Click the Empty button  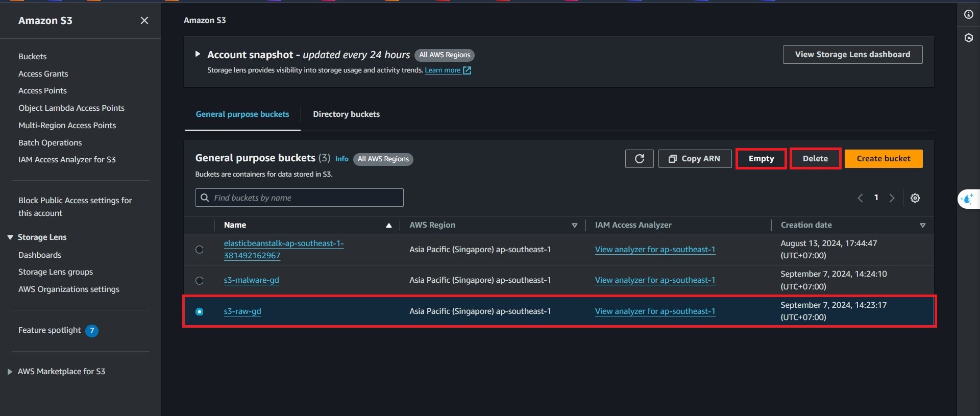(761, 159)
